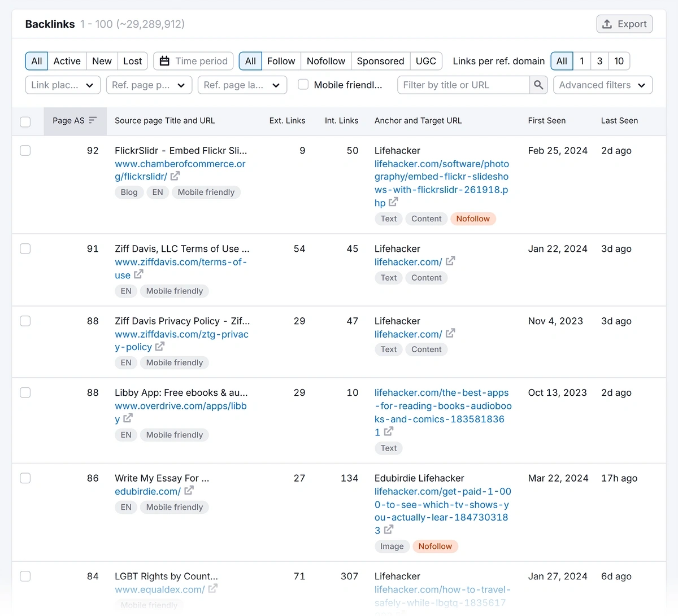
Task: Open external icon for best-apps-for-reading target URL
Action: coord(389,431)
